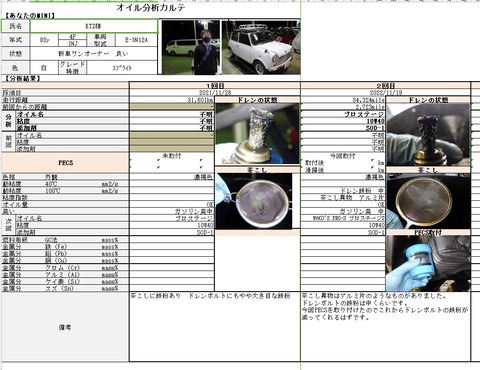Click the '銅（Cu）' row label
This screenshot has height=370, width=480.
click(56, 261)
